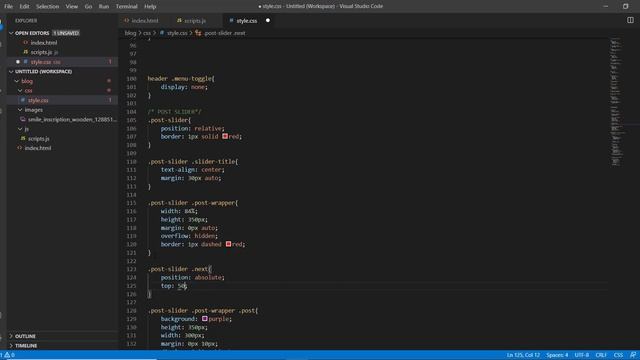Click the unsaved dot on style.css tab
The width and height of the screenshot is (640, 360).
click(268, 20)
